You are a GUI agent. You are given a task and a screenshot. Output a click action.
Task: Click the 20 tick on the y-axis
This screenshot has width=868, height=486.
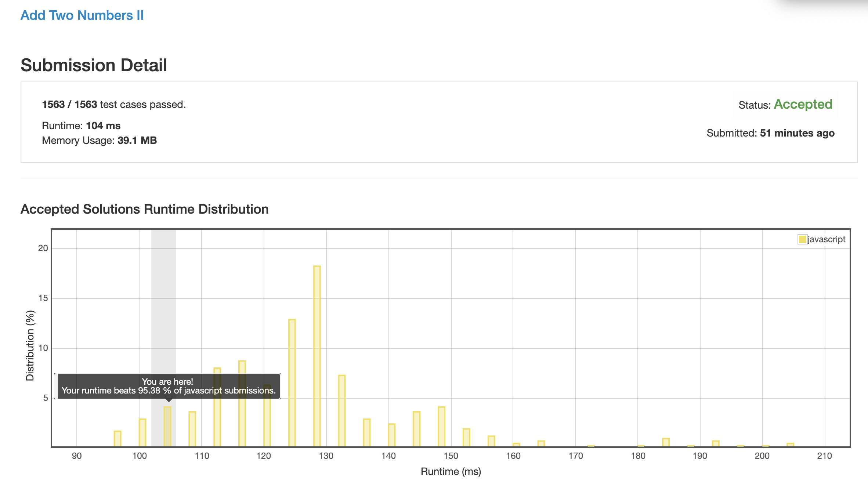(43, 248)
